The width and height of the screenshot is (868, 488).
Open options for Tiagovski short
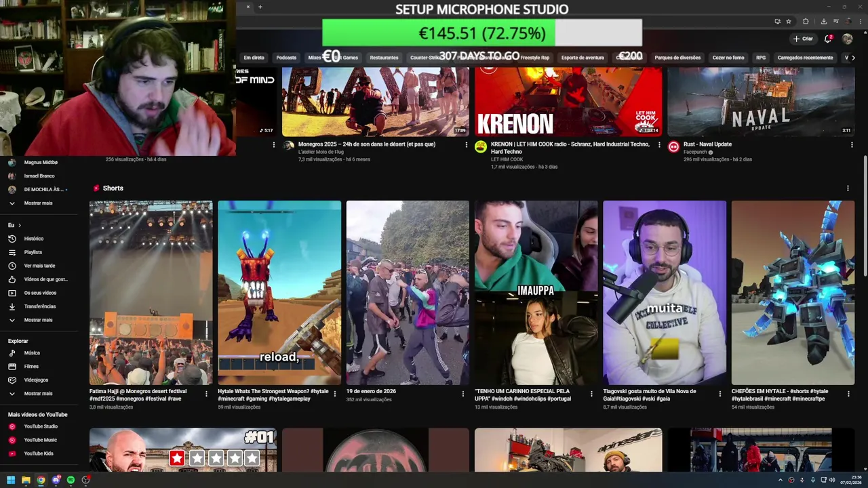(720, 393)
